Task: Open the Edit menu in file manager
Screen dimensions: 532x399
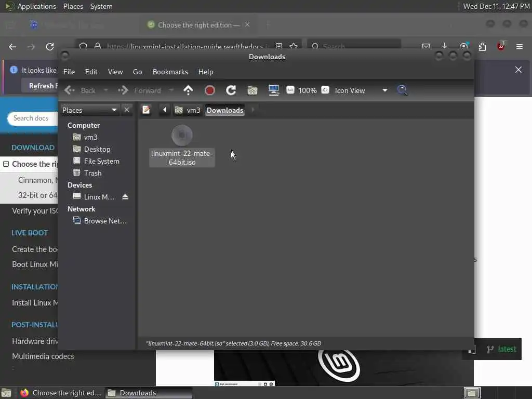Action: click(91, 72)
